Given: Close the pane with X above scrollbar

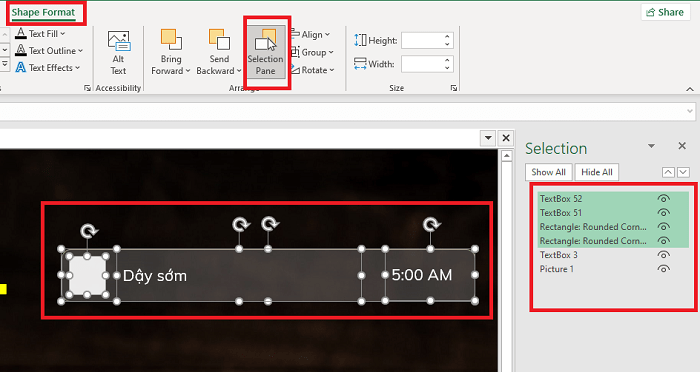Looking at the screenshot, I should pyautogui.click(x=506, y=138).
